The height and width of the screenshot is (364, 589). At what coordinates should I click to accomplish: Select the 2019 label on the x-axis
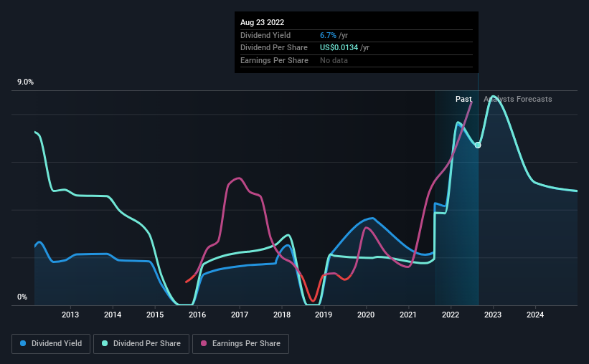tap(324, 315)
